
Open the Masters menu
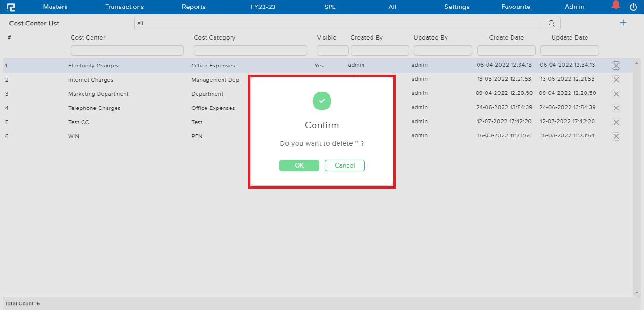click(55, 7)
